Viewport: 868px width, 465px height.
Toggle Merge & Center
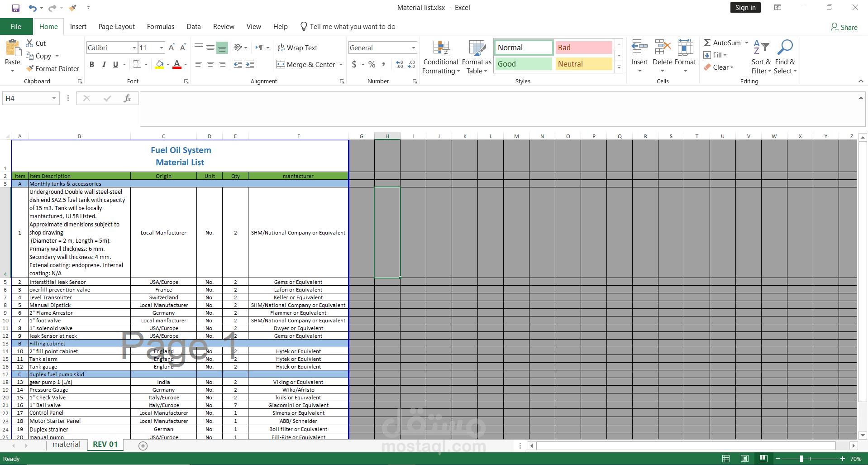[306, 64]
